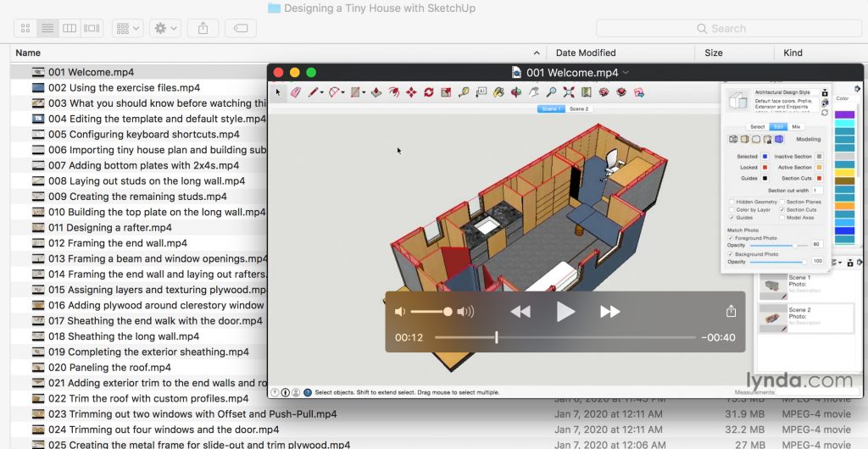Open the Mix tab in Styles panel
868x449 pixels.
click(796, 126)
